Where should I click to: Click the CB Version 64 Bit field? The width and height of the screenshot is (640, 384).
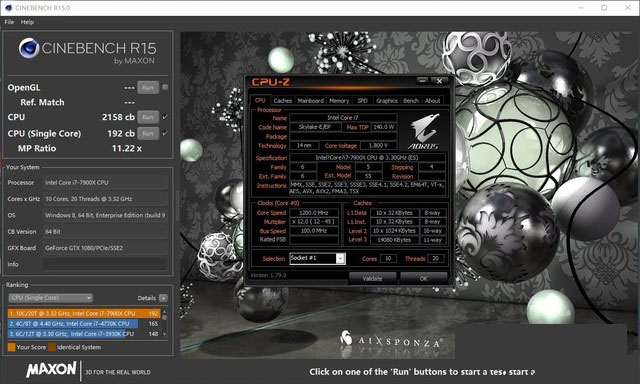pyautogui.click(x=105, y=232)
